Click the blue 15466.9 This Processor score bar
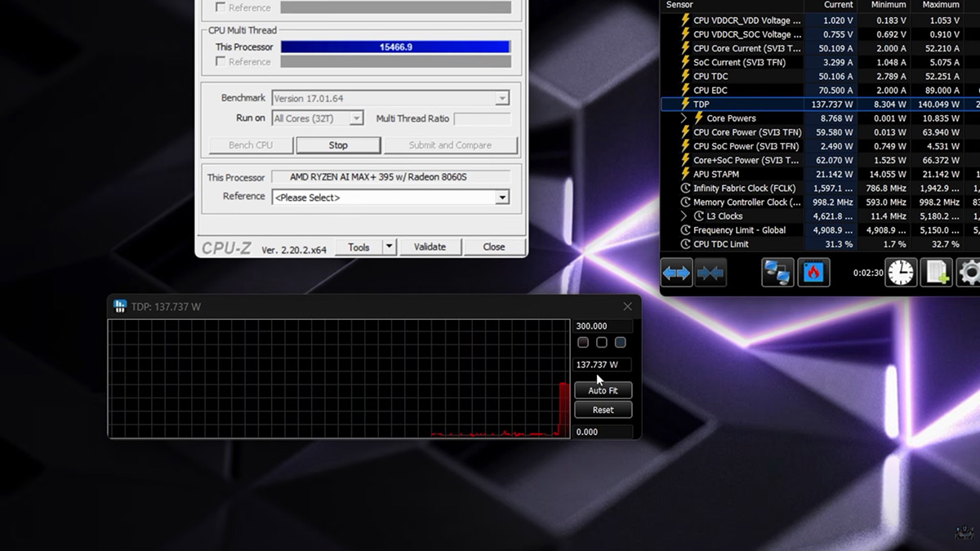The height and width of the screenshot is (551, 980). click(x=396, y=47)
